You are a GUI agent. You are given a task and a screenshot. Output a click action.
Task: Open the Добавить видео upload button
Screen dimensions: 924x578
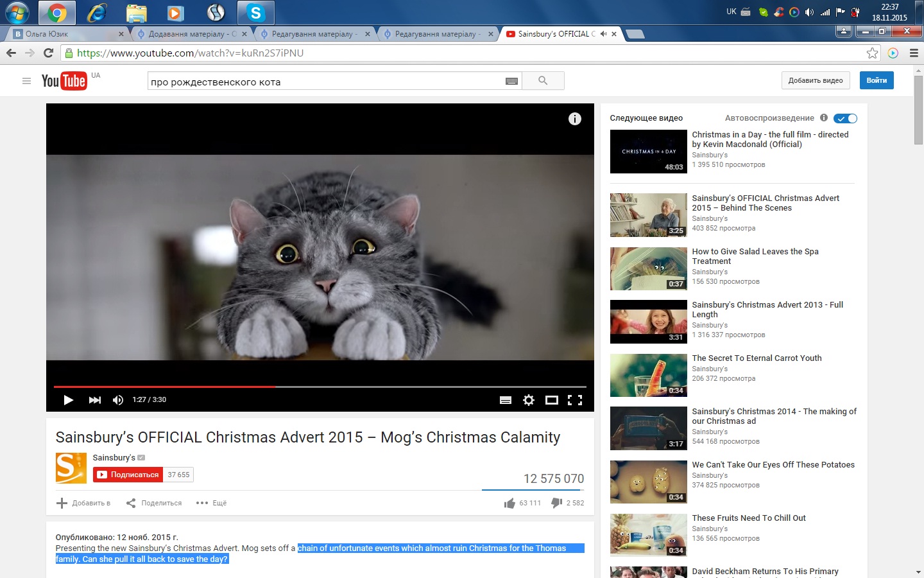pos(816,80)
